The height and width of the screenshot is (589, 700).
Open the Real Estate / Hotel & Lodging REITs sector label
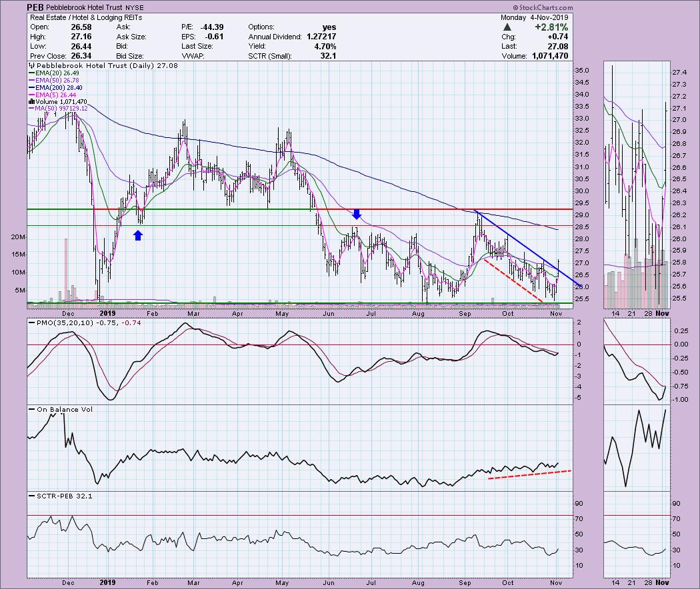[x=86, y=17]
